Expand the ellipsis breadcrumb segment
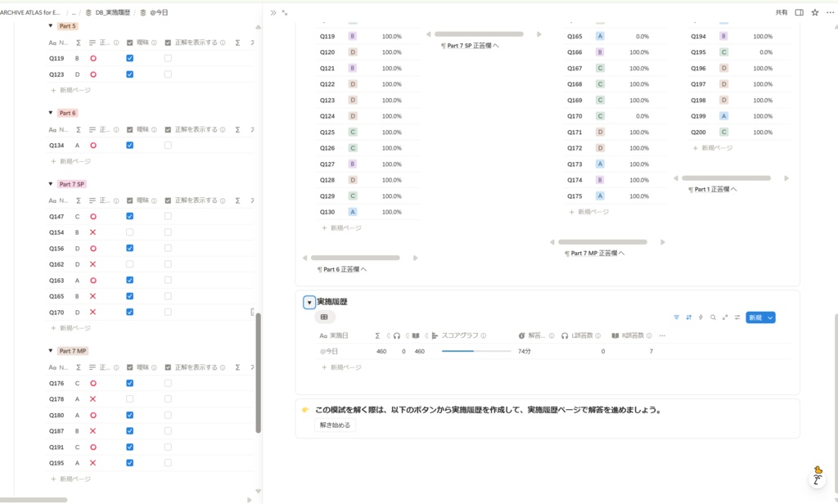The height and width of the screenshot is (504, 838). coord(73,12)
